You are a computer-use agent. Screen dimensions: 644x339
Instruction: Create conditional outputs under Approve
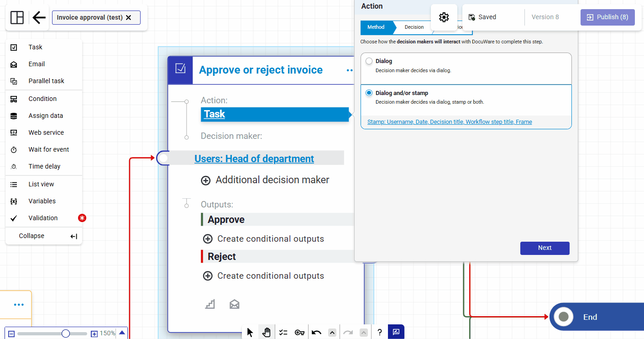[263, 239]
